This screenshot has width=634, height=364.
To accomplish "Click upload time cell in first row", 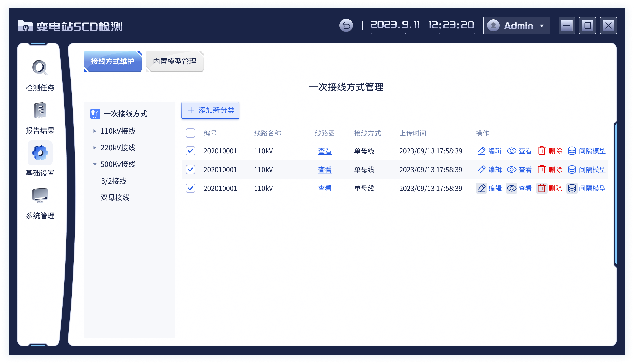I will (431, 151).
